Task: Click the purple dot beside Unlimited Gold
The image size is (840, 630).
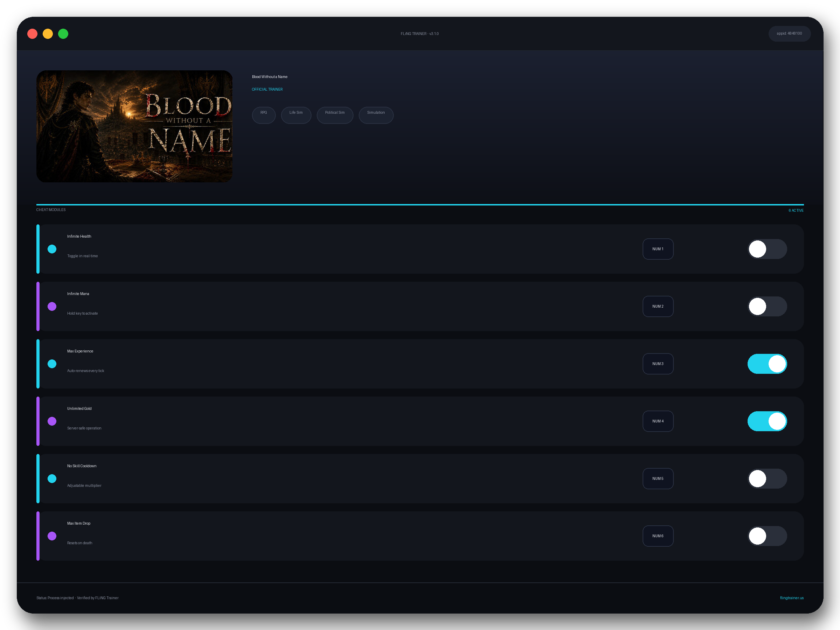Action: [x=52, y=421]
